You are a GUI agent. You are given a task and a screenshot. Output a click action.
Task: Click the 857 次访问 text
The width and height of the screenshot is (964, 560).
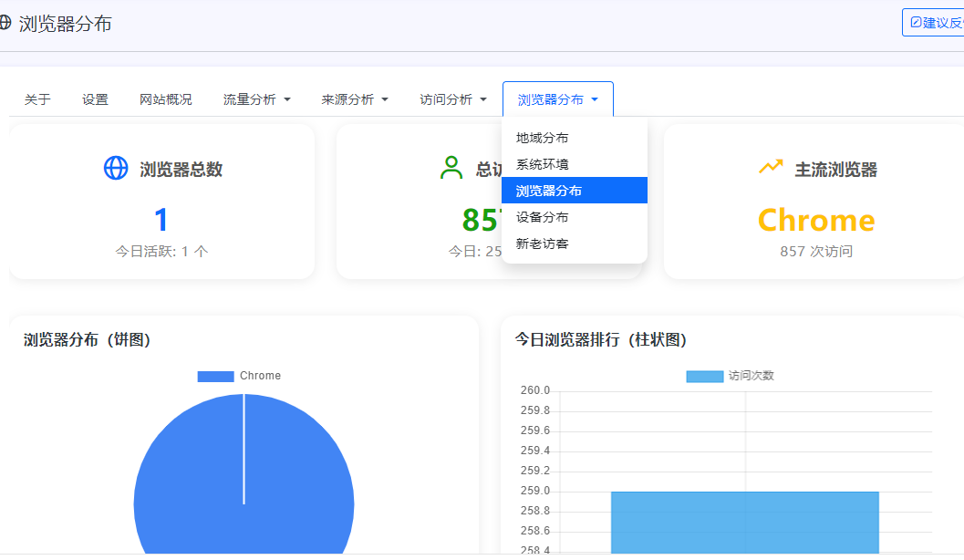[x=816, y=252]
